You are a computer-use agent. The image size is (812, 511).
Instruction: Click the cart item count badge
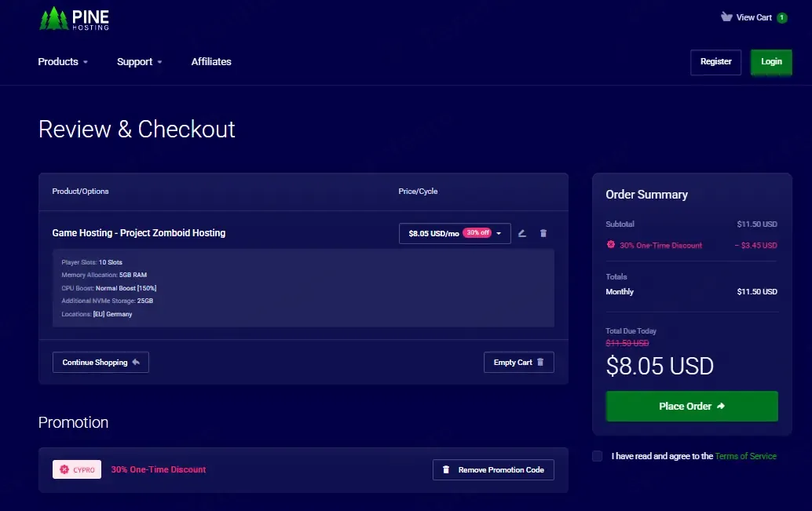point(782,17)
